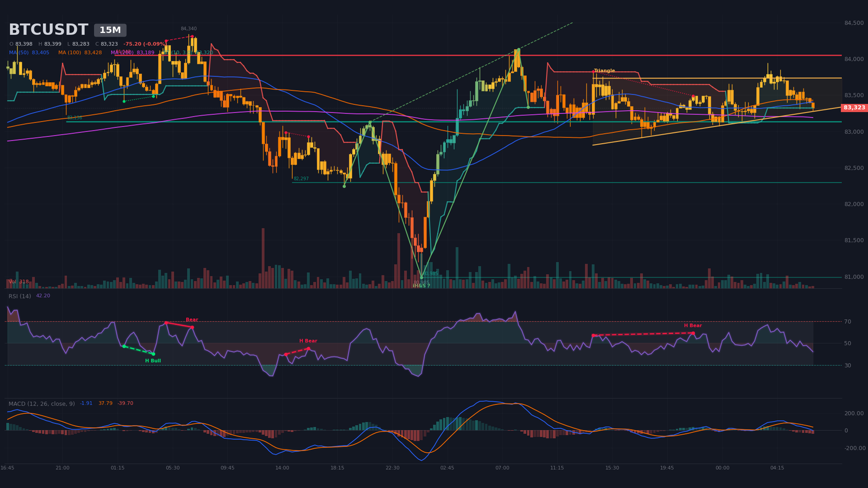868x488 pixels.
Task: Click the 84,000 price axis label
Action: coord(854,59)
